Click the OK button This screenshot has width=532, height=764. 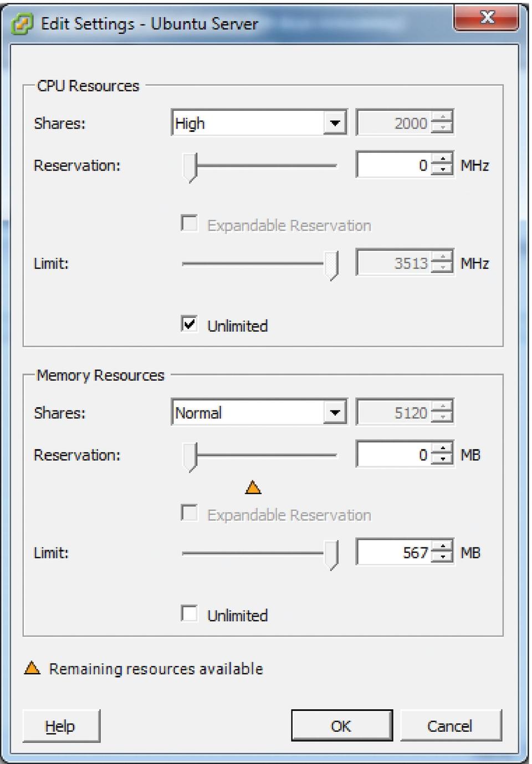(x=341, y=726)
